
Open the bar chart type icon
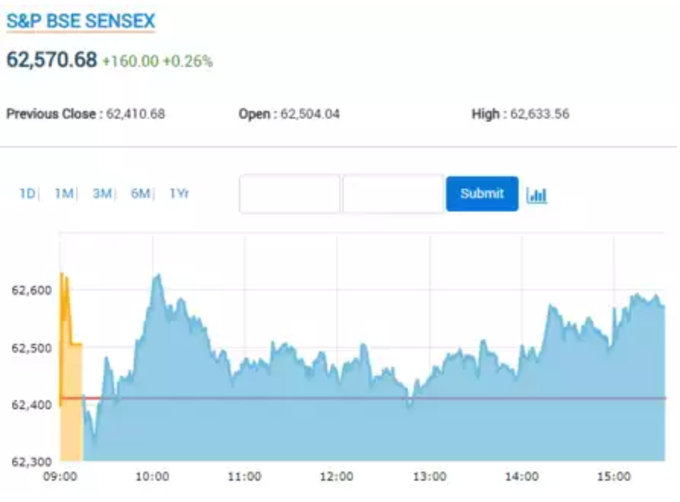tap(536, 195)
